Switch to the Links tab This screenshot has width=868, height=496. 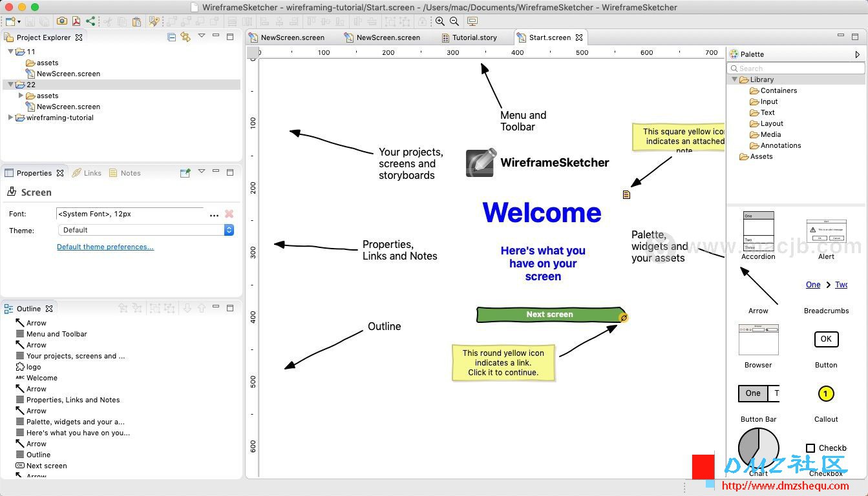point(87,173)
